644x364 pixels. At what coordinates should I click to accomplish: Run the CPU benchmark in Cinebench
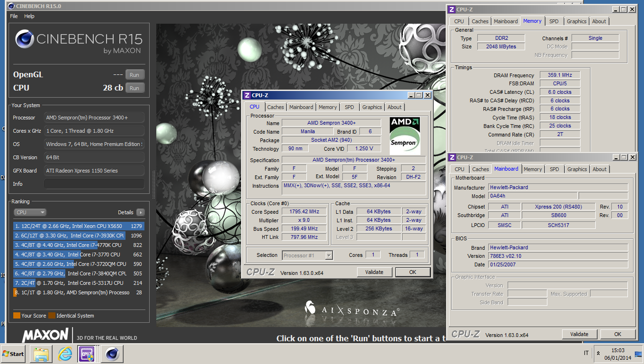(x=134, y=88)
